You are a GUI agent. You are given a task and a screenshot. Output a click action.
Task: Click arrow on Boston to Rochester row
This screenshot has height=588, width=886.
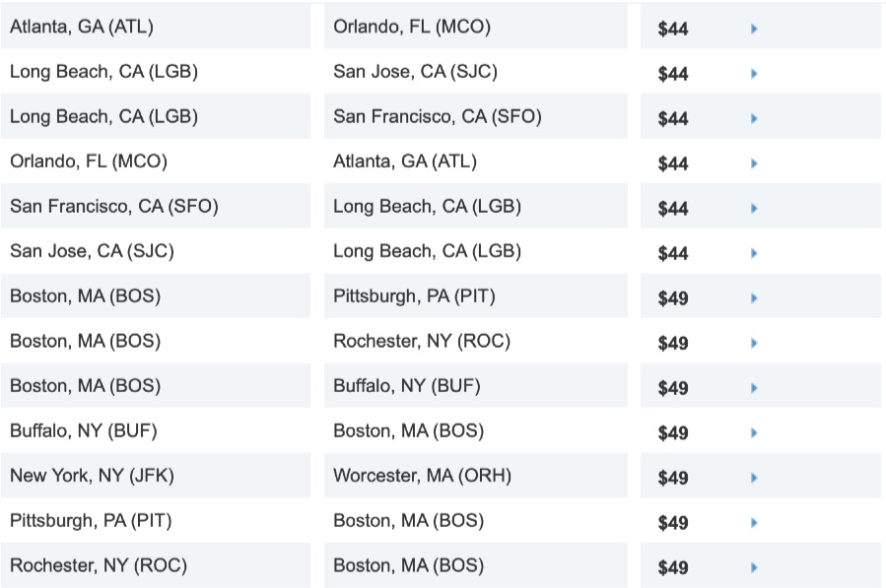[754, 344]
